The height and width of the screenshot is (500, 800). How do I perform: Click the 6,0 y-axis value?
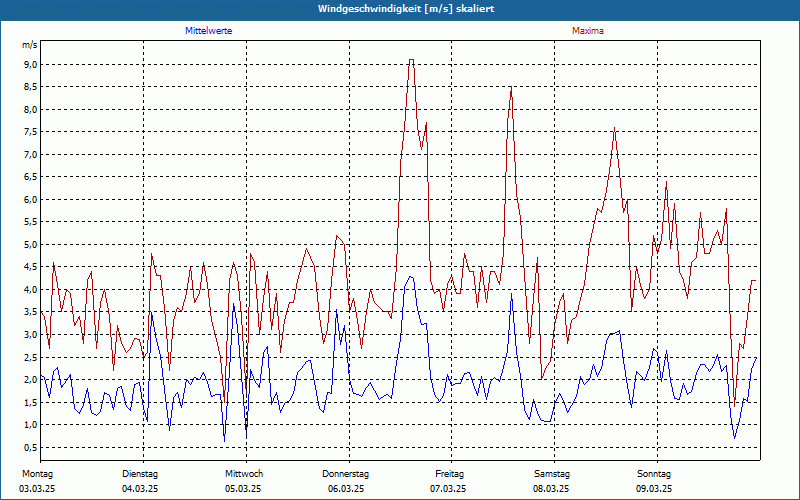pyautogui.click(x=30, y=199)
